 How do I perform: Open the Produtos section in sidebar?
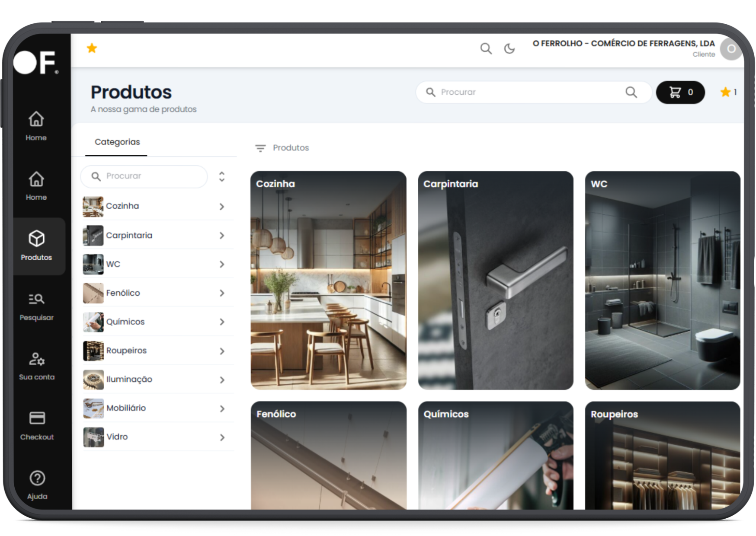coord(37,246)
